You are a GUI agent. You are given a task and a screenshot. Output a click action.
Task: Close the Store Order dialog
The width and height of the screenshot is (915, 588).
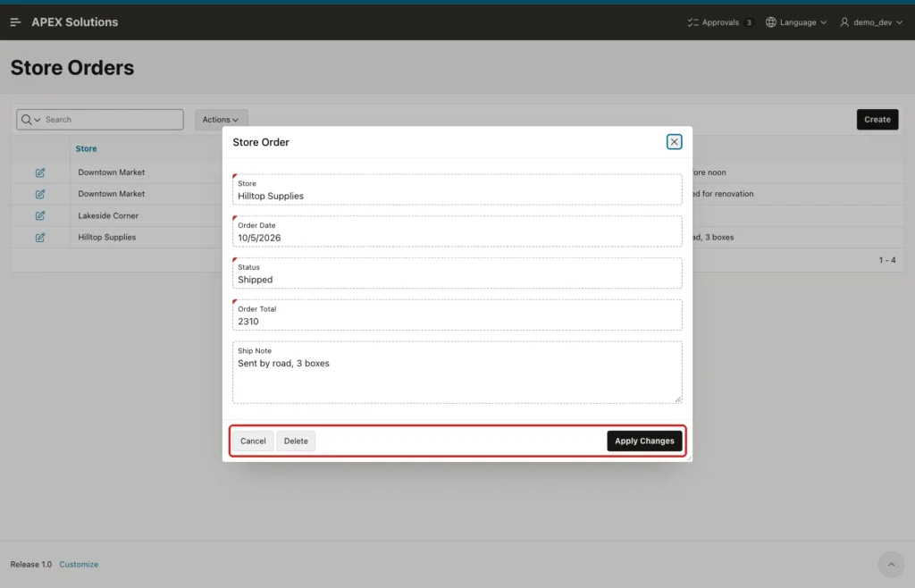pyautogui.click(x=674, y=142)
